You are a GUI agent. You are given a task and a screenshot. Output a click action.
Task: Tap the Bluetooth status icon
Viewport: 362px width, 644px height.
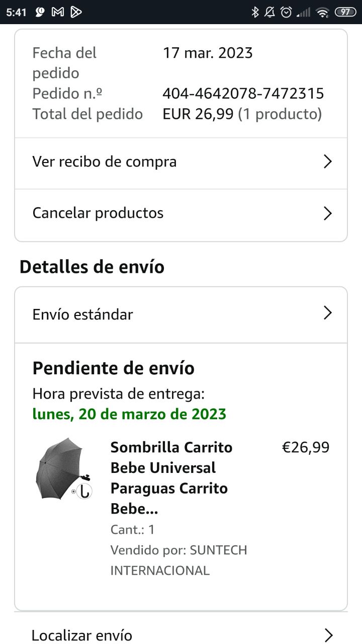coord(255,12)
